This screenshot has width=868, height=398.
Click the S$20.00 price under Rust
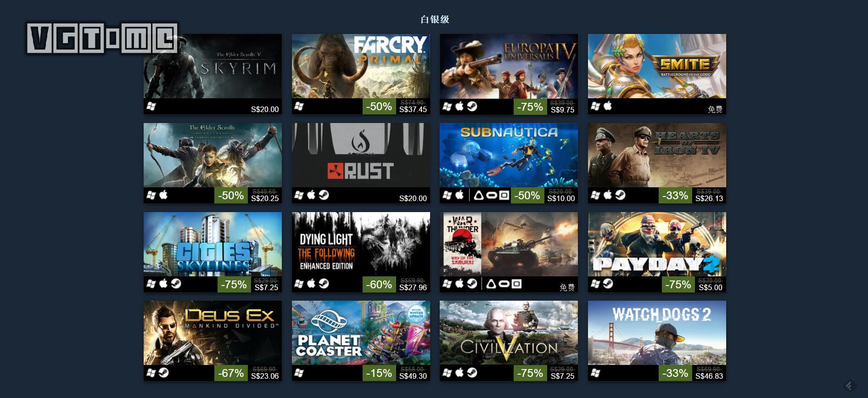coord(413,198)
